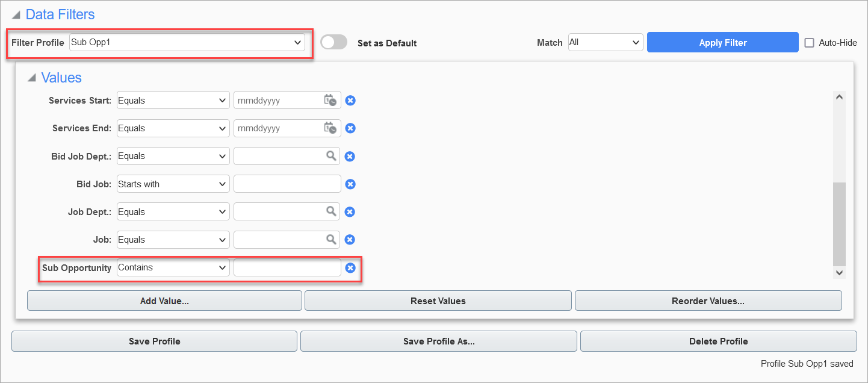Remove the Bid Job filter value
The height and width of the screenshot is (383, 868).
(350, 184)
